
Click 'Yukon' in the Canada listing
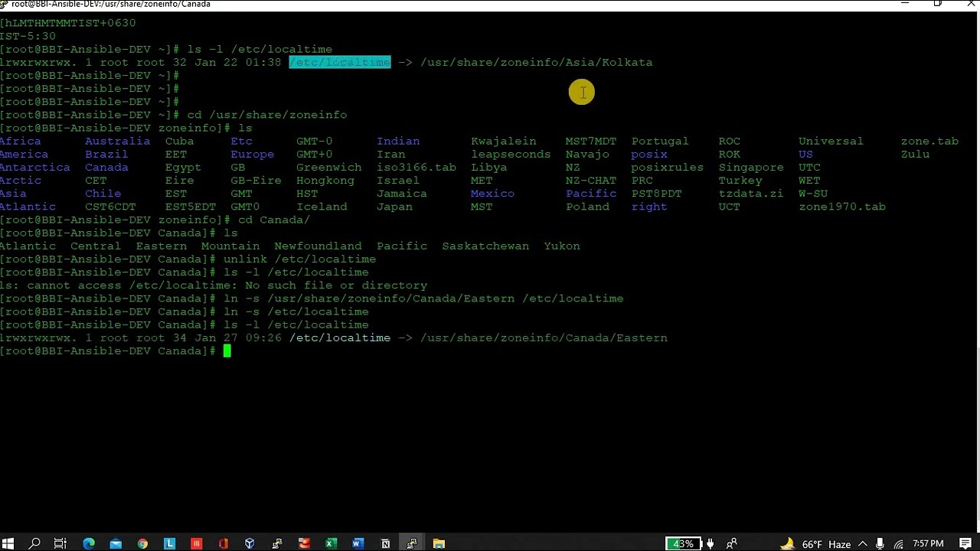[x=562, y=246]
